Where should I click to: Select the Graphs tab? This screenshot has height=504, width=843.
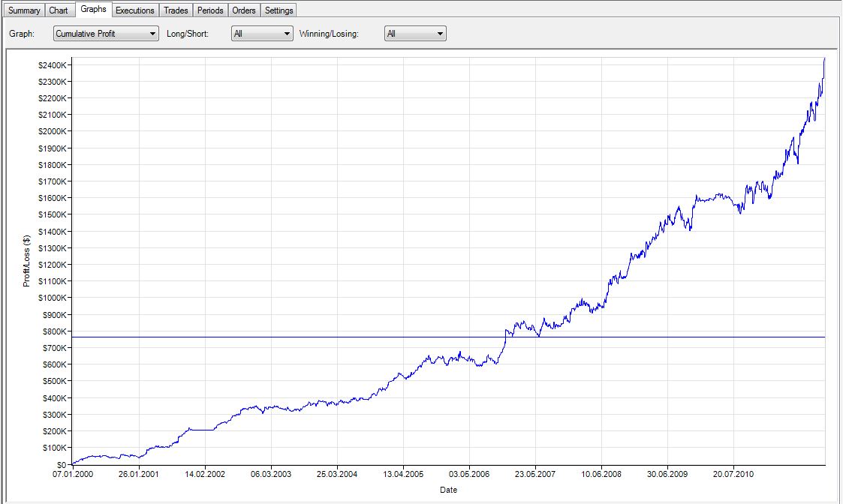(93, 10)
